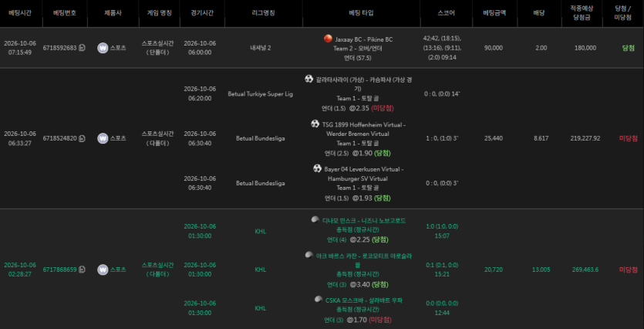644x329 pixels.
Task: Click the W sports logo in bet 6718524820 row
Action: pyautogui.click(x=103, y=138)
